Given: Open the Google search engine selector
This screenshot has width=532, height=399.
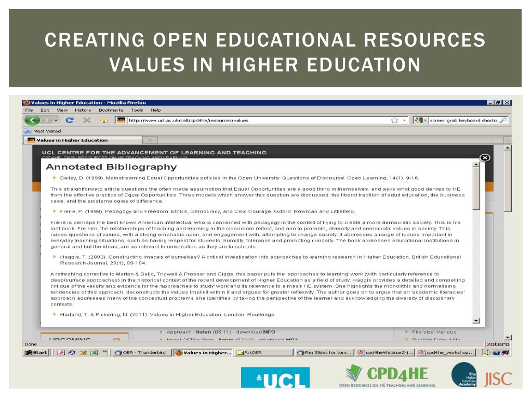Looking at the screenshot, I should pyautogui.click(x=420, y=120).
